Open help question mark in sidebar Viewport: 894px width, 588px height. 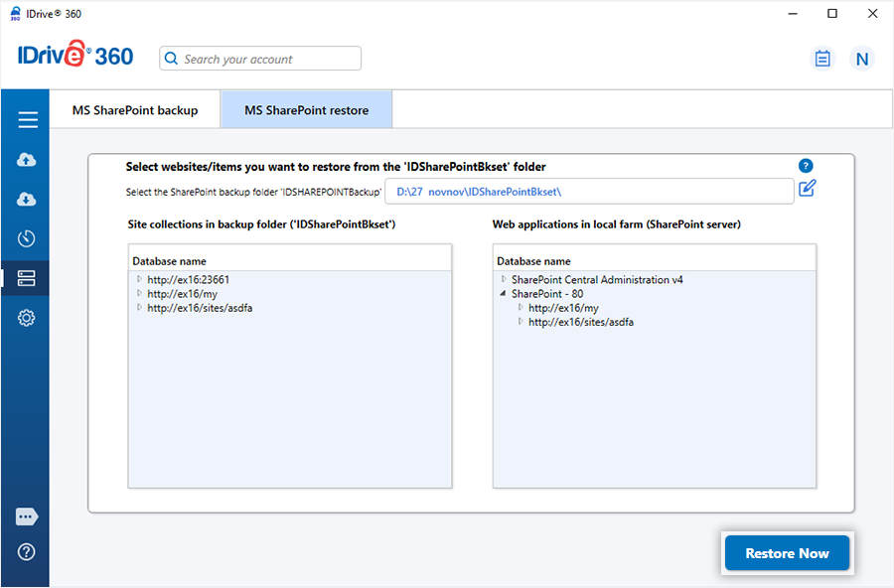click(x=27, y=552)
